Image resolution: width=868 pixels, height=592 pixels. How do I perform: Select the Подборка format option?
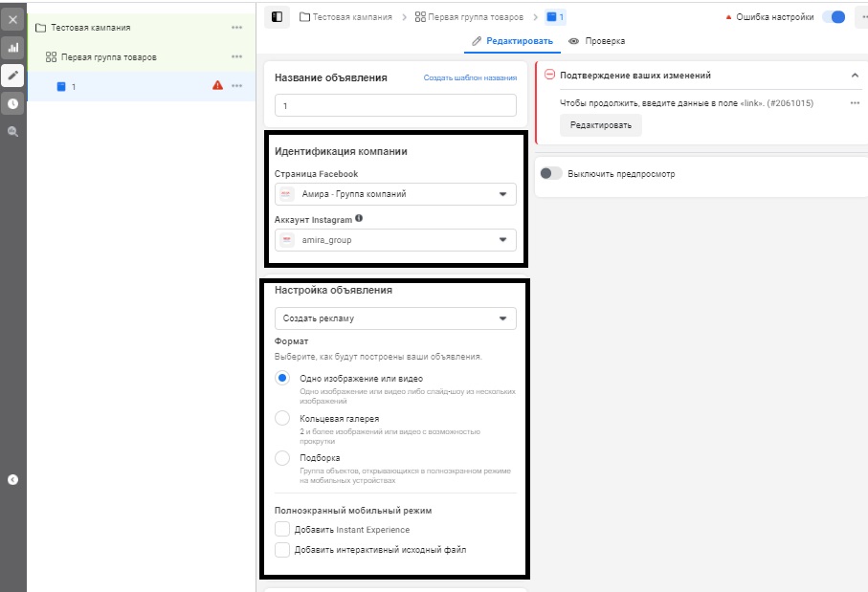282,457
